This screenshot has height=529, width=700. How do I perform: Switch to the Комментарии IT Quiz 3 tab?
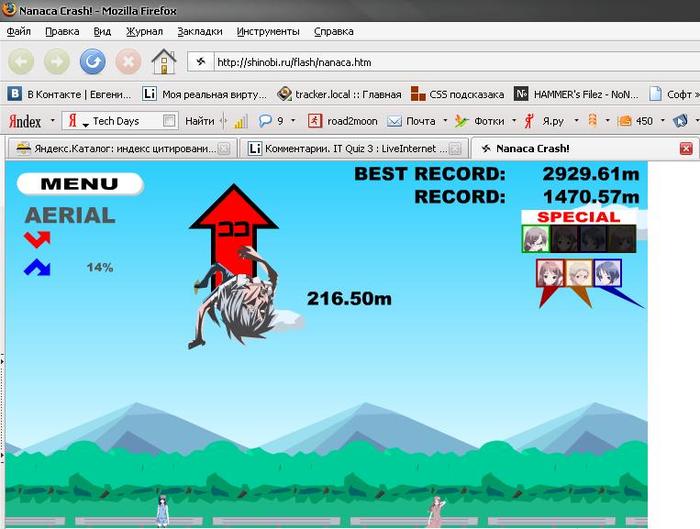click(354, 149)
